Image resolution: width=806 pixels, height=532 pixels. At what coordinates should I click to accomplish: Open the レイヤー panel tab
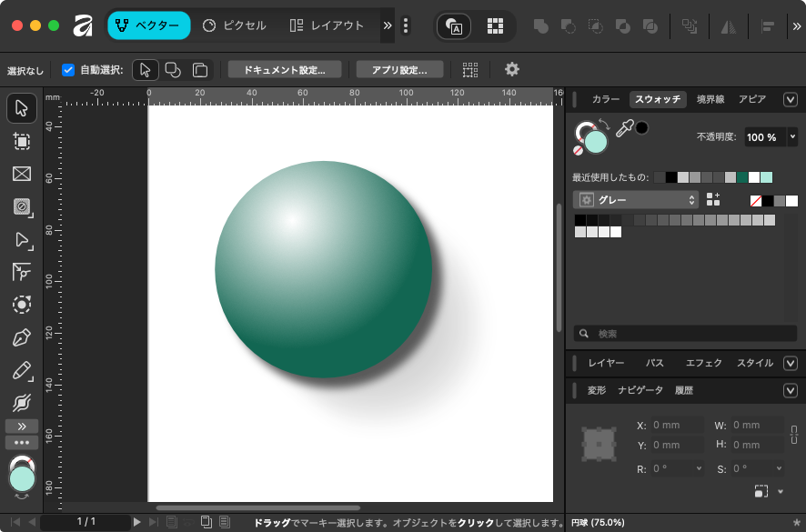point(606,363)
